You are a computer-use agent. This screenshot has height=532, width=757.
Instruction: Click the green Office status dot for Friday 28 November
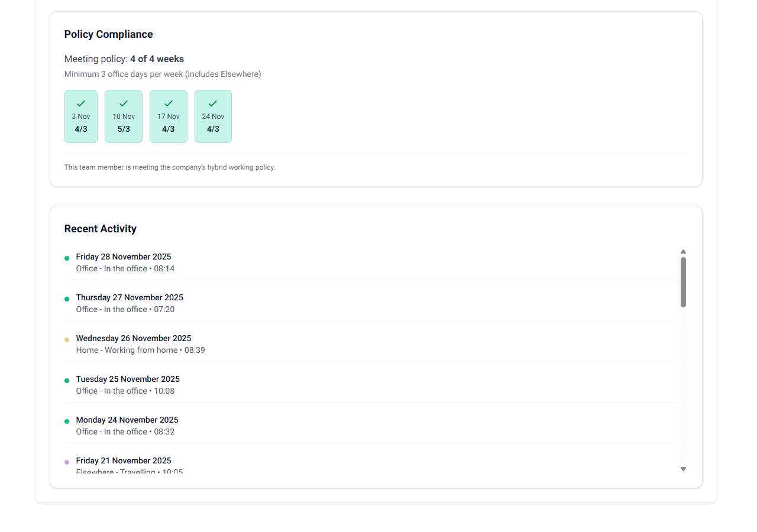pos(67,258)
